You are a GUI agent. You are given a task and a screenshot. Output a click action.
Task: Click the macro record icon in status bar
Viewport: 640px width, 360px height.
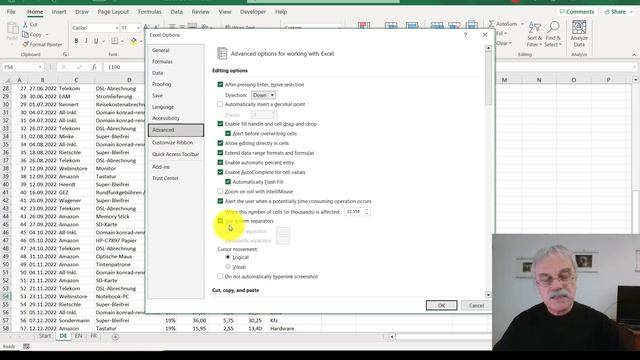[26, 347]
